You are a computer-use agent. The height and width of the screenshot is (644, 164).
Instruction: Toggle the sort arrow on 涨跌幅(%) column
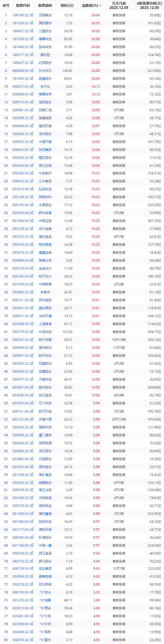(100, 5)
